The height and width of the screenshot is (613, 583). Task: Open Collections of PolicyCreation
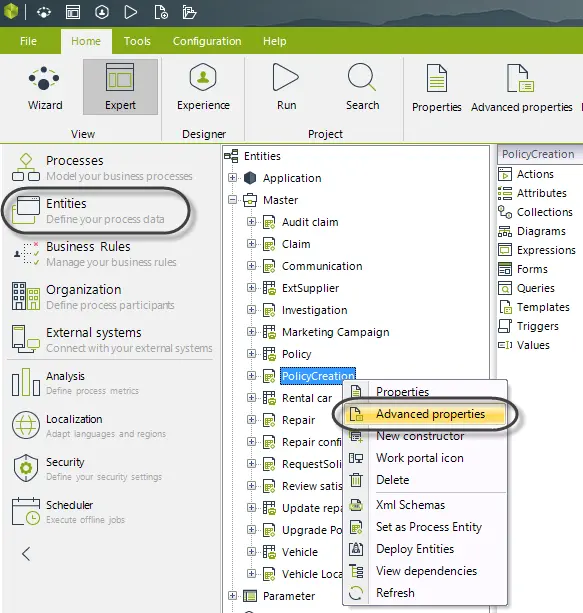(x=535, y=212)
